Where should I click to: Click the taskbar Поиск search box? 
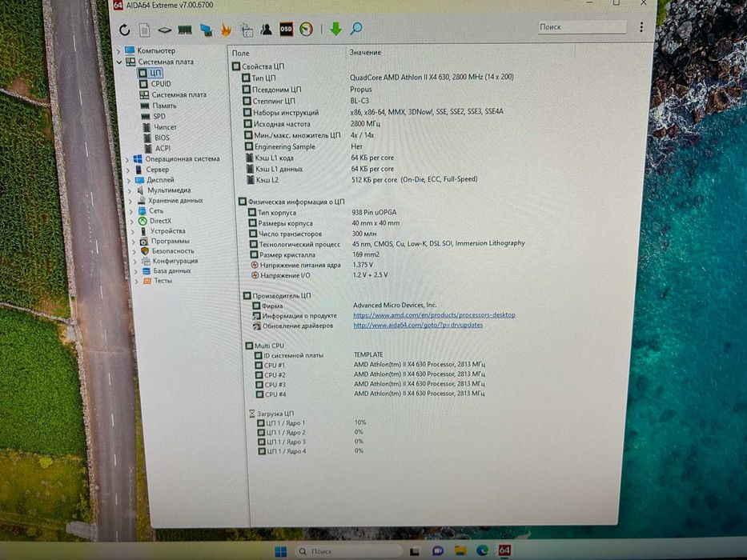click(x=348, y=551)
